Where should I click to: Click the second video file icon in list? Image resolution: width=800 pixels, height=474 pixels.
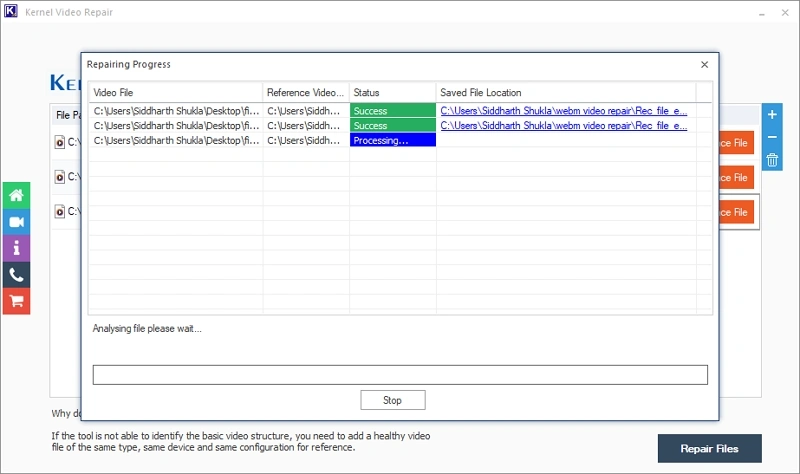pyautogui.click(x=60, y=177)
